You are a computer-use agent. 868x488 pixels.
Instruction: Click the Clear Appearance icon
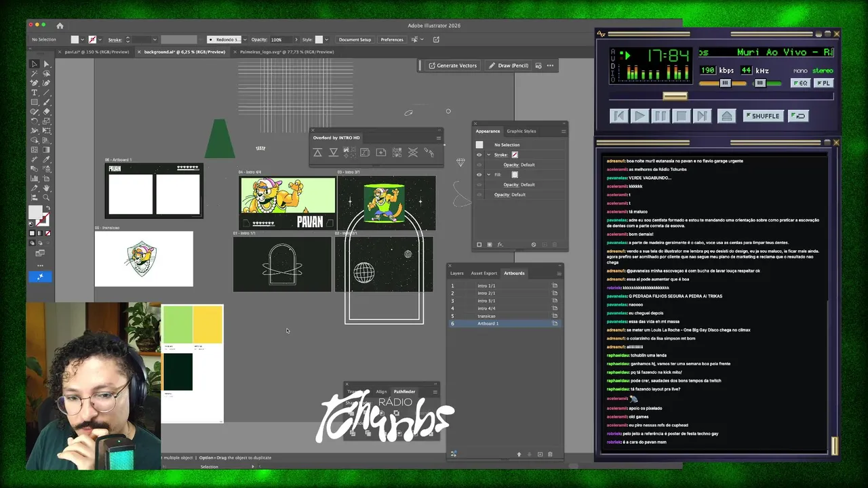pos(534,245)
